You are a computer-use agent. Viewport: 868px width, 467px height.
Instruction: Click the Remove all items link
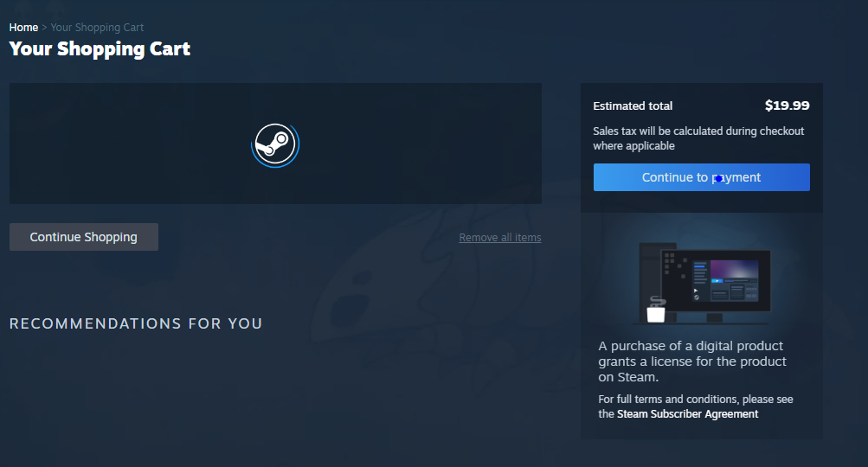[499, 238]
